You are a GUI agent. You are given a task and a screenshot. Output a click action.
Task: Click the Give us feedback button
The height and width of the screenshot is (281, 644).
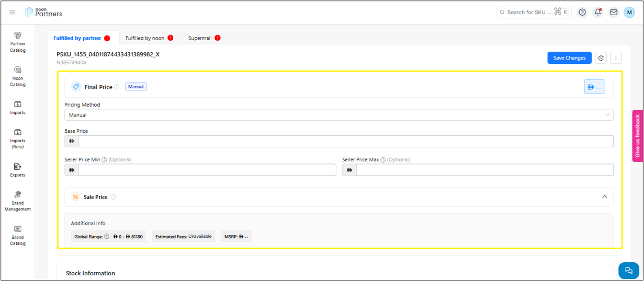pyautogui.click(x=637, y=136)
